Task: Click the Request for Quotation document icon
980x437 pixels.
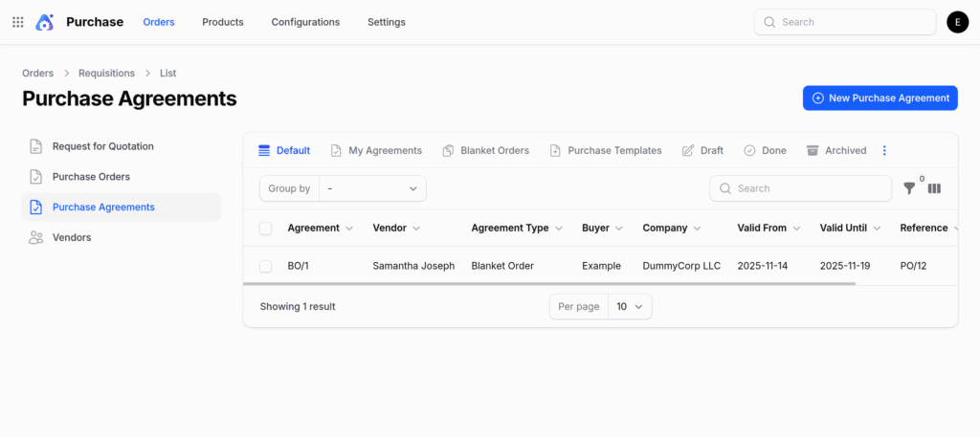Action: tap(35, 146)
